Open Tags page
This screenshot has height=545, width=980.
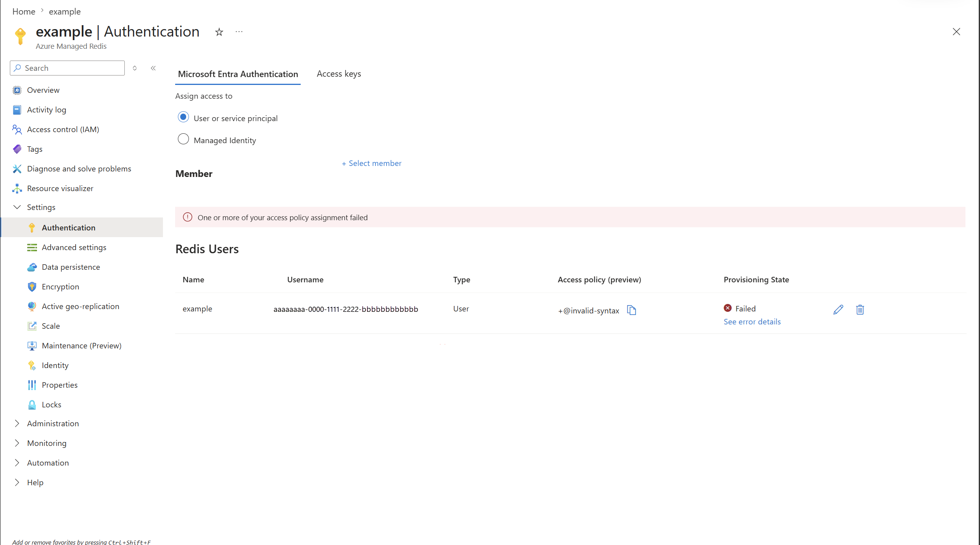[35, 149]
